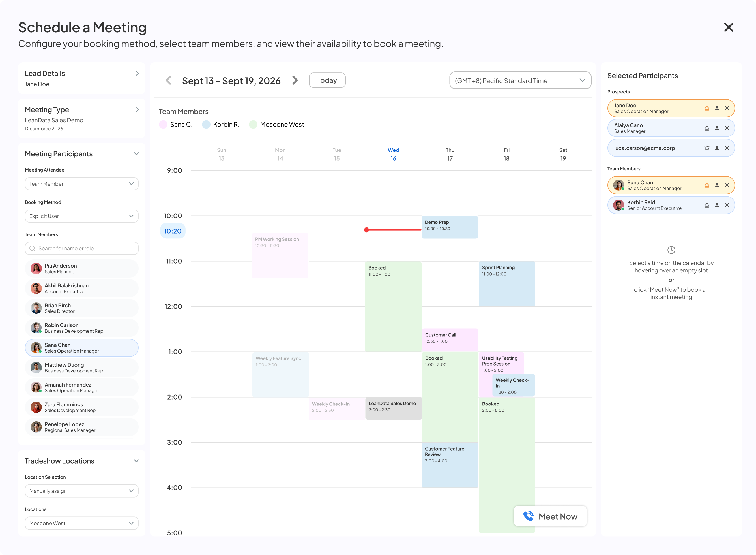The image size is (756, 555).
Task: Open the Location Selection dropdown
Action: click(x=81, y=491)
